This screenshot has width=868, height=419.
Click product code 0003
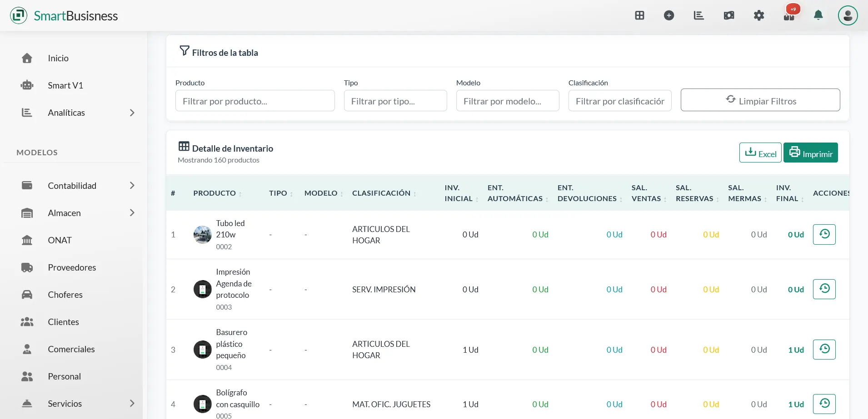224,307
